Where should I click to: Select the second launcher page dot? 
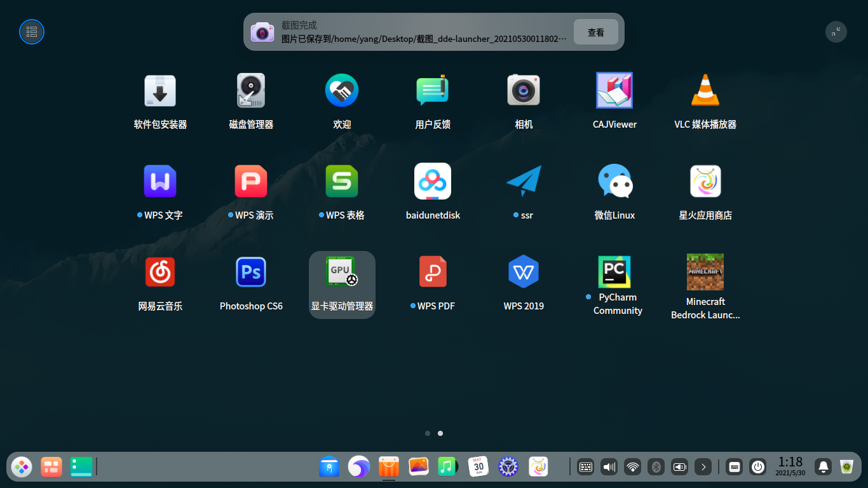click(440, 433)
